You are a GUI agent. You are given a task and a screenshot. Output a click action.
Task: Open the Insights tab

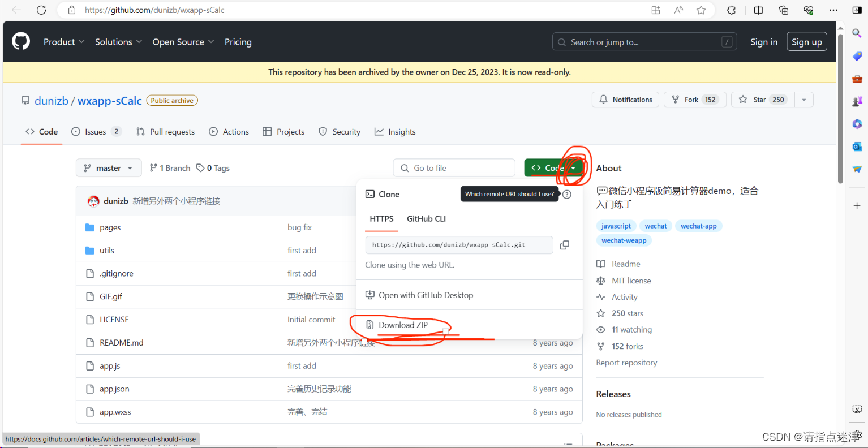click(395, 132)
